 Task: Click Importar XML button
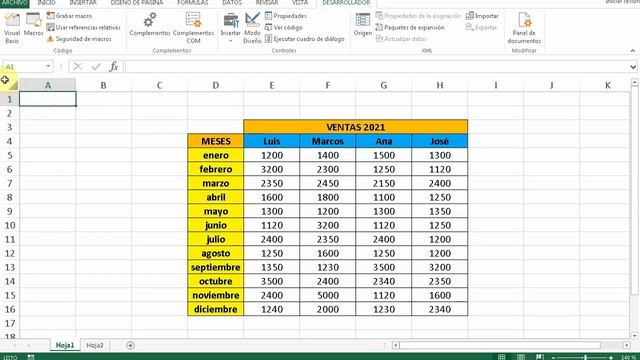point(482,16)
